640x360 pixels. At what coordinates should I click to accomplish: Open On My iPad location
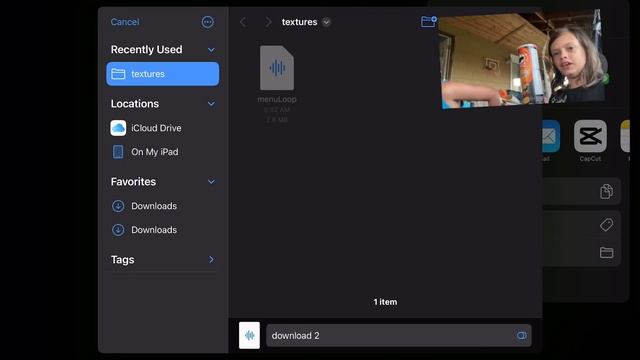point(162,152)
